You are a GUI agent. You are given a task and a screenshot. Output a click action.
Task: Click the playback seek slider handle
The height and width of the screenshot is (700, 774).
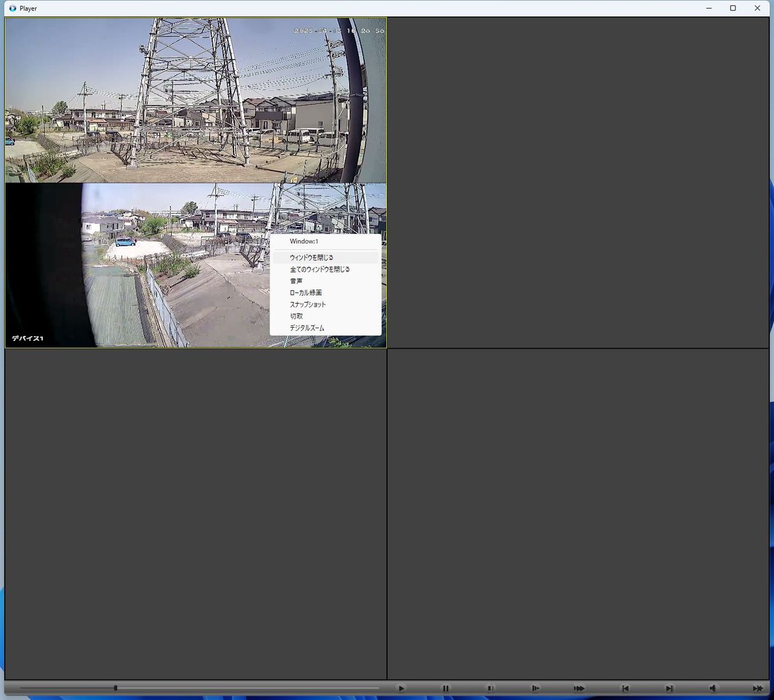tap(115, 688)
